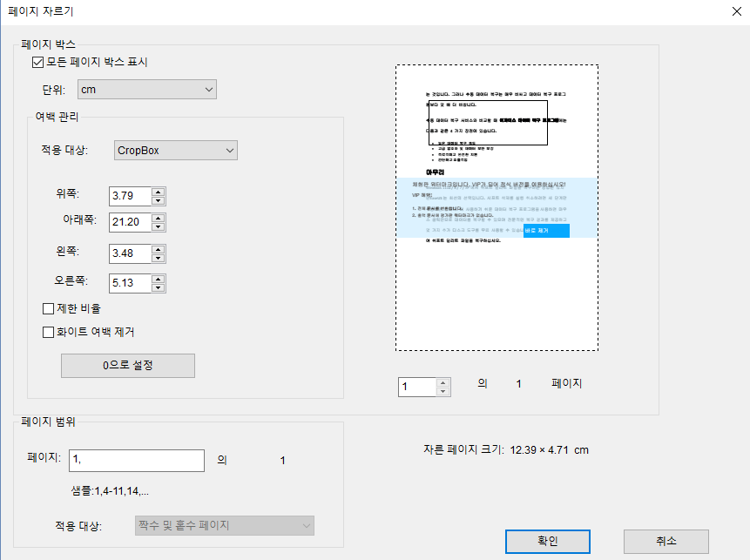Viewport: 750px width, 560px height.
Task: Decrease preview page number with down arrow
Action: tap(443, 392)
